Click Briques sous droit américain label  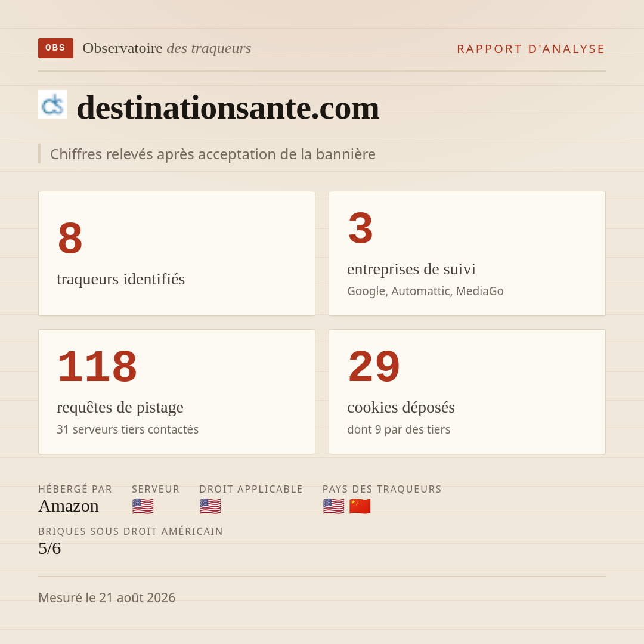[131, 531]
